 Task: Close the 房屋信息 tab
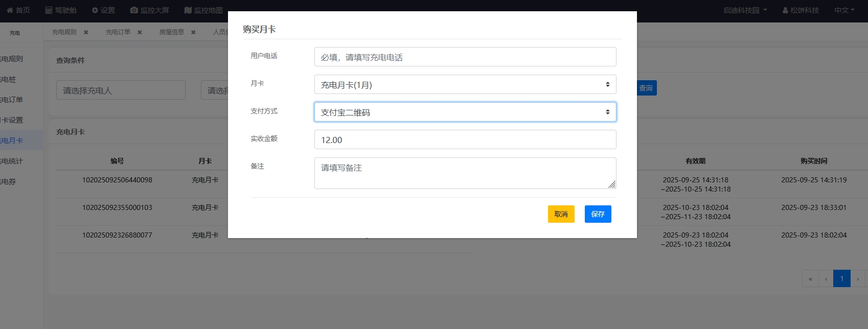(x=193, y=32)
